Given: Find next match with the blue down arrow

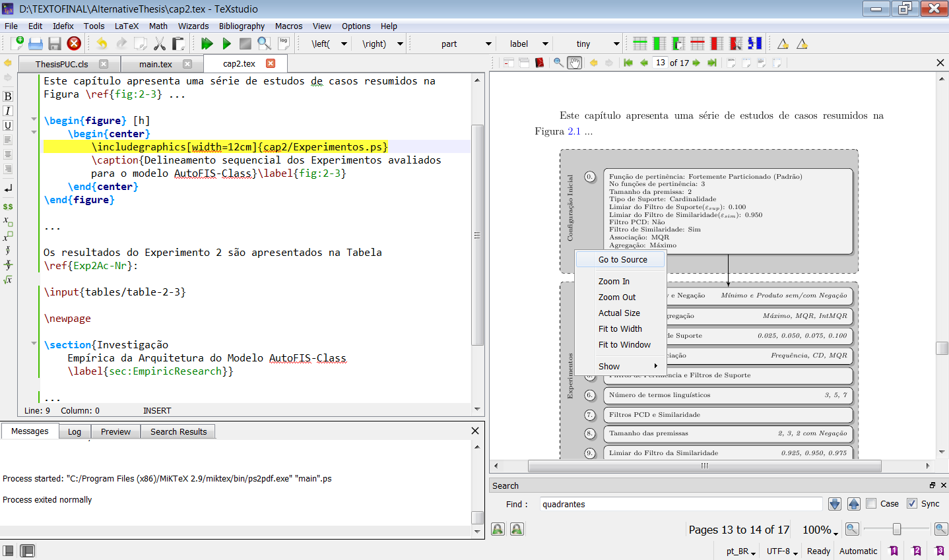Looking at the screenshot, I should click(835, 504).
